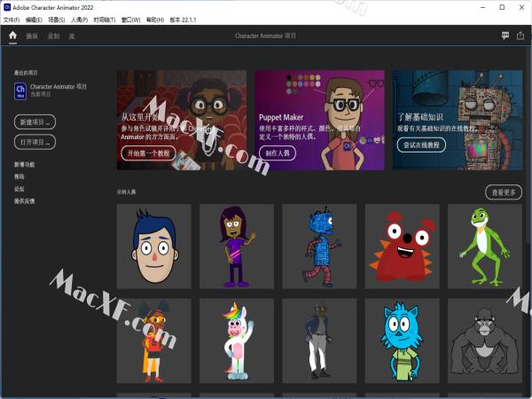Open recent Character Animator project icon

20,89
